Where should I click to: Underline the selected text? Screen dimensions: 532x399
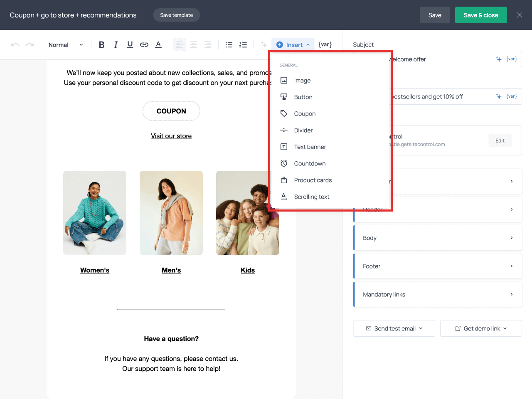click(130, 45)
